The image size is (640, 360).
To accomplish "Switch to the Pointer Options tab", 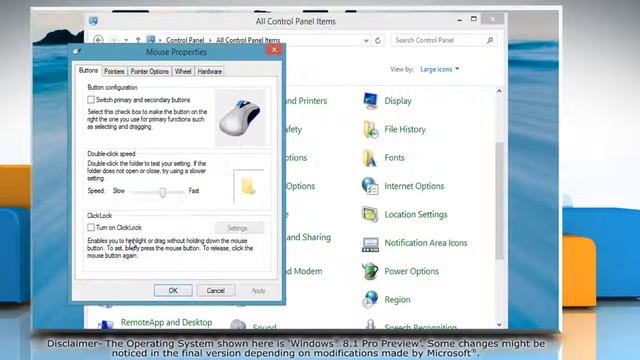I will pos(149,71).
